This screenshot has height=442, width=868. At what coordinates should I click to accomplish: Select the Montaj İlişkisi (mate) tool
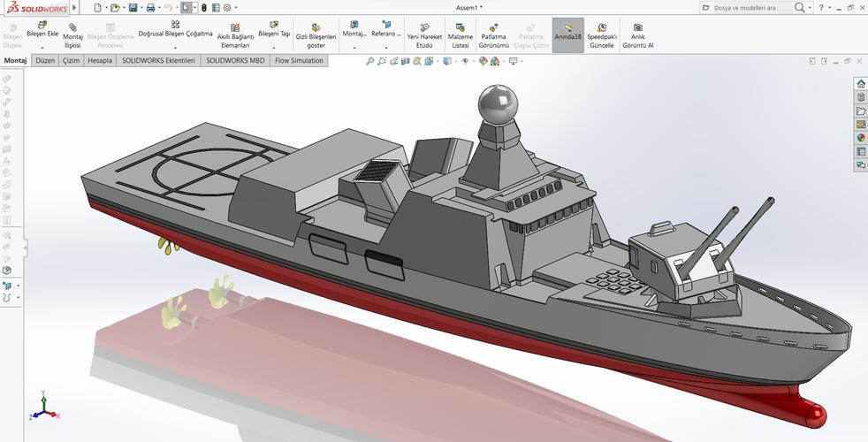72,27
